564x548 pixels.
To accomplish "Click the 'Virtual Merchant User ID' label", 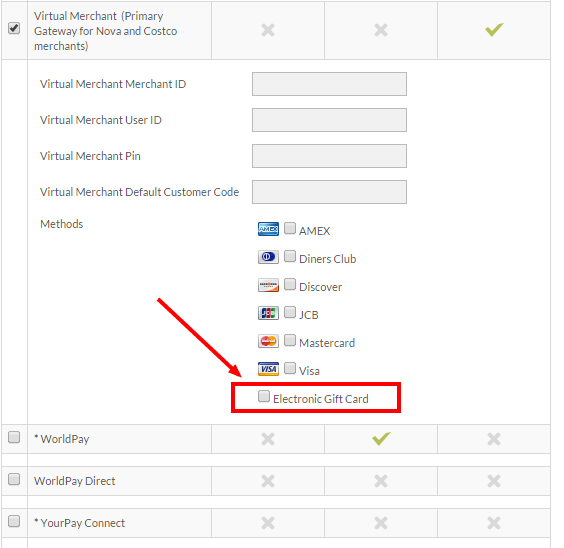I will [x=101, y=120].
